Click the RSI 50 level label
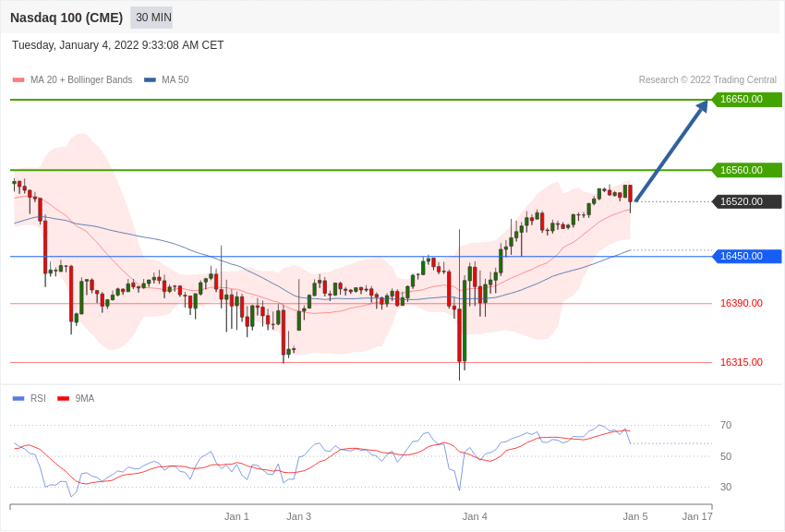This screenshot has width=785, height=532. click(726, 456)
